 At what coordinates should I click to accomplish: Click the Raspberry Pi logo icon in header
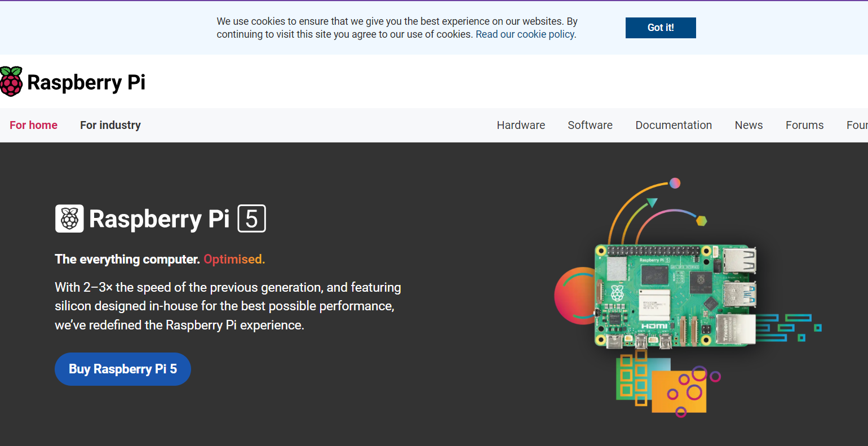[11, 82]
